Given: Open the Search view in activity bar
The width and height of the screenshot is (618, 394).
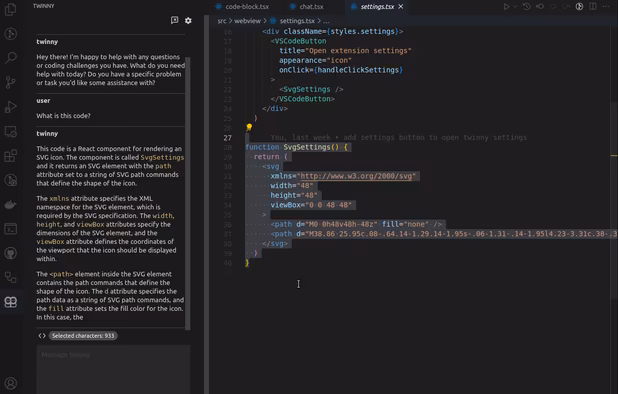Looking at the screenshot, I should tap(11, 58).
